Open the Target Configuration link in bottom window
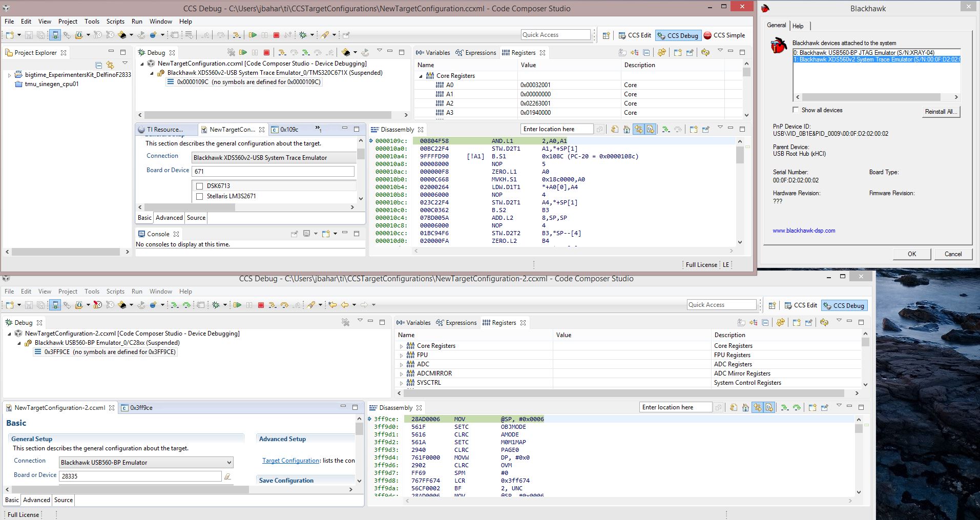980x520 pixels. coord(290,461)
